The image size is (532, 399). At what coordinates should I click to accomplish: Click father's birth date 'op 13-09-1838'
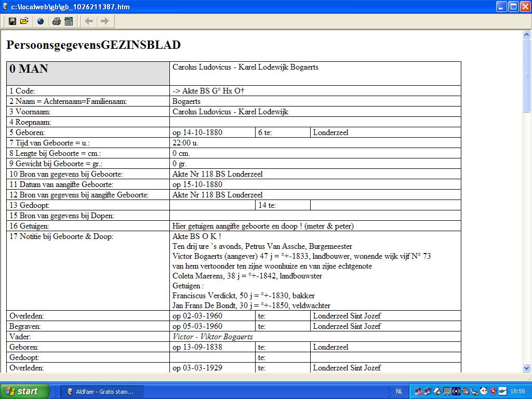pyautogui.click(x=197, y=347)
